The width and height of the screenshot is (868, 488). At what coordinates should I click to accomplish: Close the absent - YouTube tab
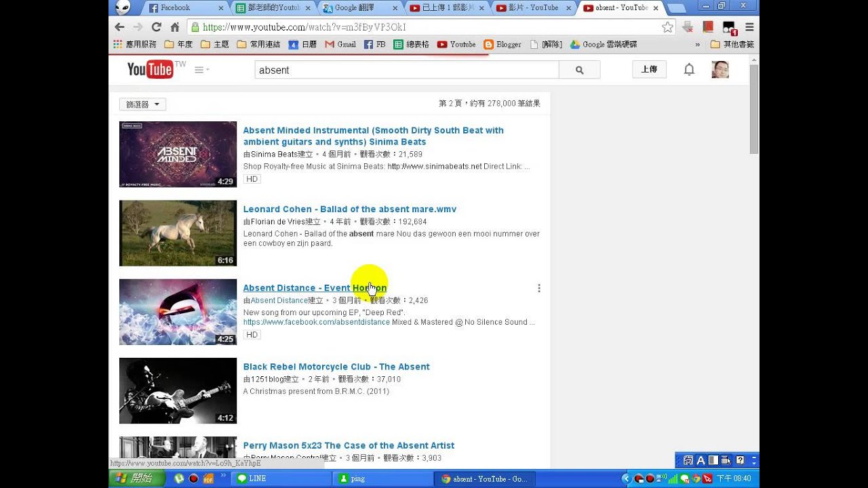[655, 8]
